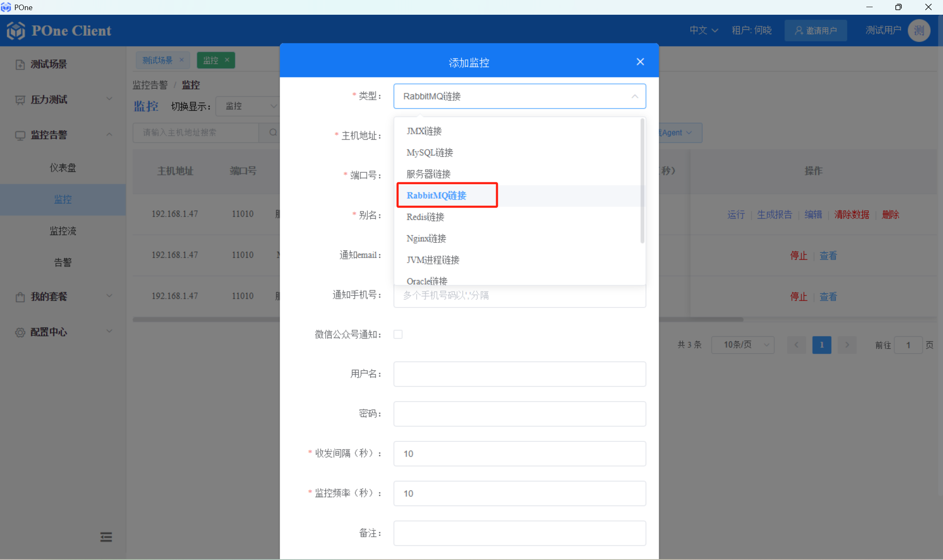This screenshot has height=560, width=943.
Task: Select MySQL链接 option
Action: 430,152
